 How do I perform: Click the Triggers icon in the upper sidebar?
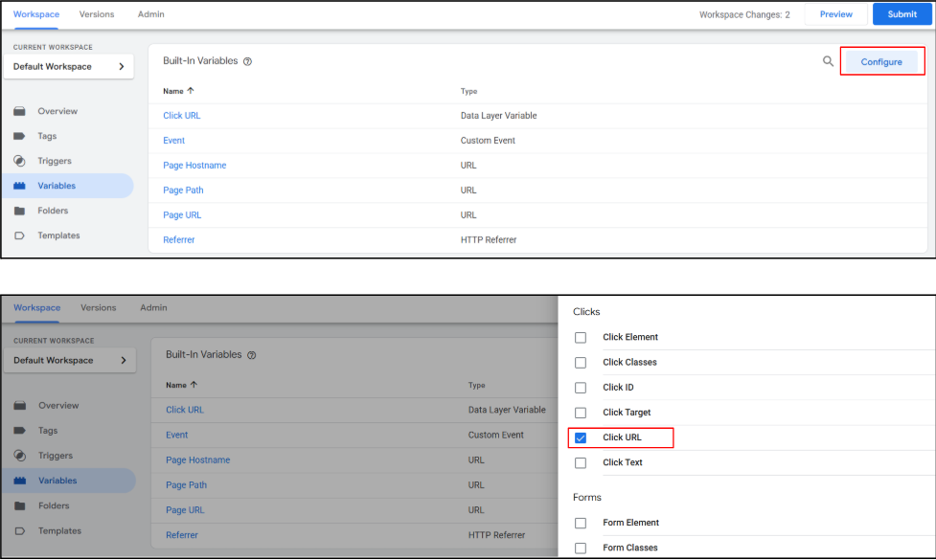click(19, 161)
